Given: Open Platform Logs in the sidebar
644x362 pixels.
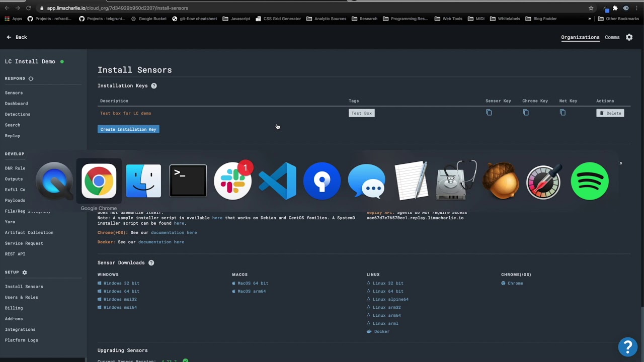Looking at the screenshot, I should click(22, 340).
